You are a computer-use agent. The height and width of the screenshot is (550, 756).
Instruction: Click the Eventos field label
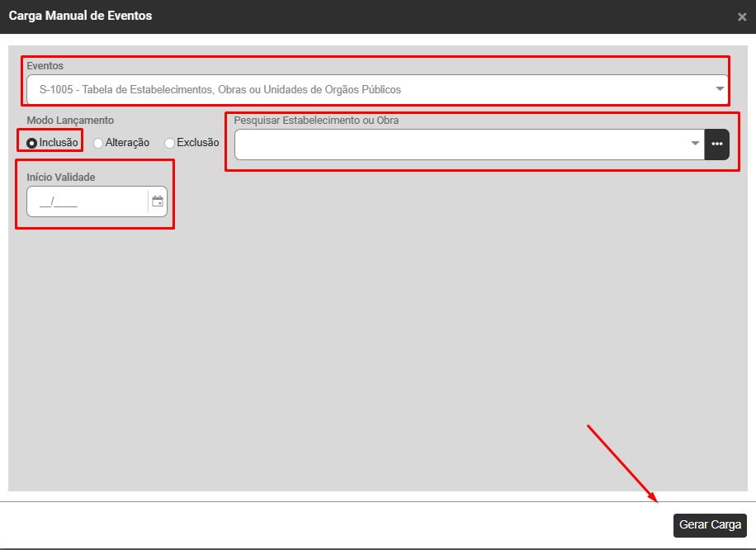click(x=45, y=65)
